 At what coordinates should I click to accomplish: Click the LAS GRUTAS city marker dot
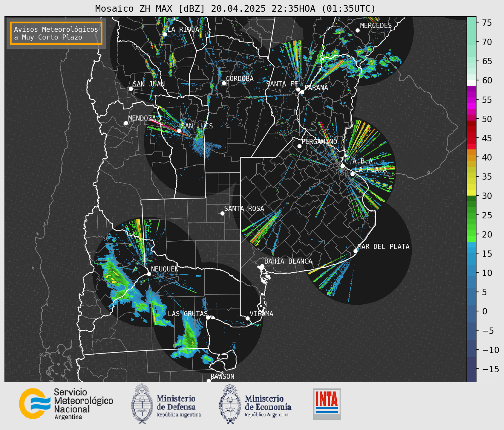(208, 318)
